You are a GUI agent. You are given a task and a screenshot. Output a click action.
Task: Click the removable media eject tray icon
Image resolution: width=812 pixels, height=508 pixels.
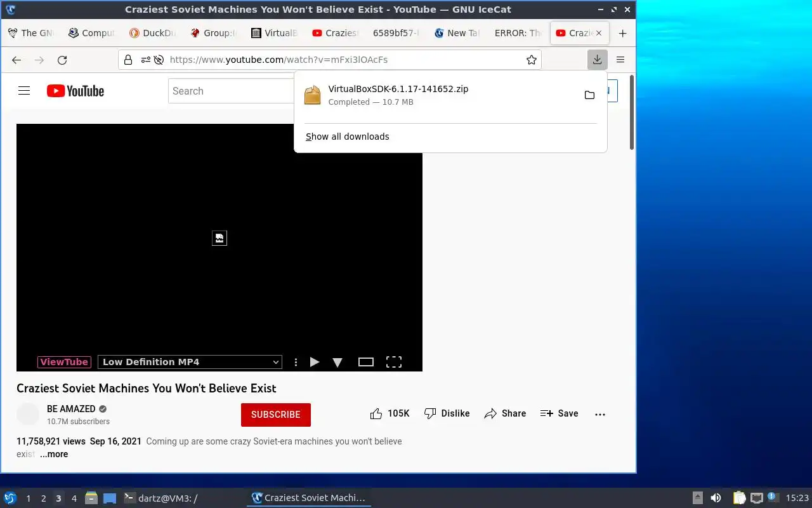[x=698, y=498]
